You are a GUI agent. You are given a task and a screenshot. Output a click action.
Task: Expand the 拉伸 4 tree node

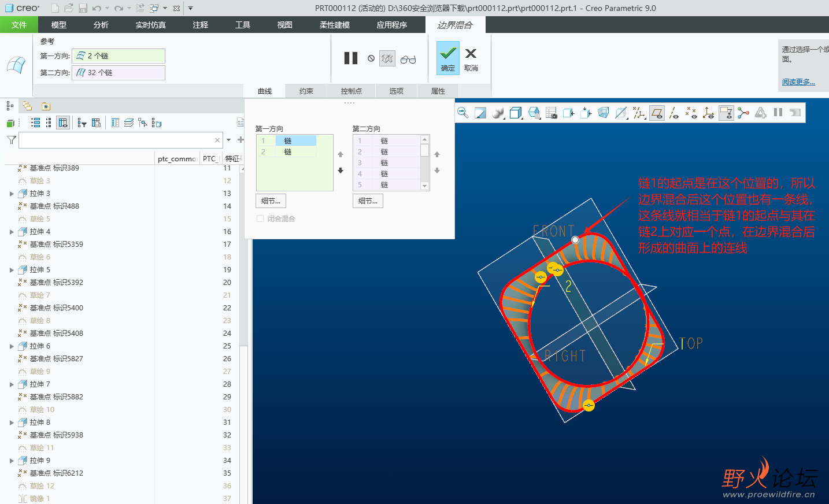click(12, 232)
